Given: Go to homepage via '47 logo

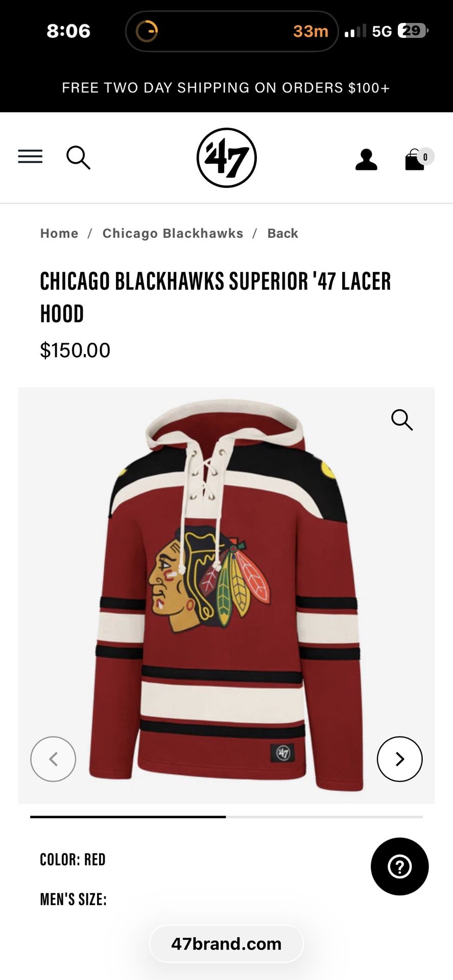Looking at the screenshot, I should (x=226, y=158).
